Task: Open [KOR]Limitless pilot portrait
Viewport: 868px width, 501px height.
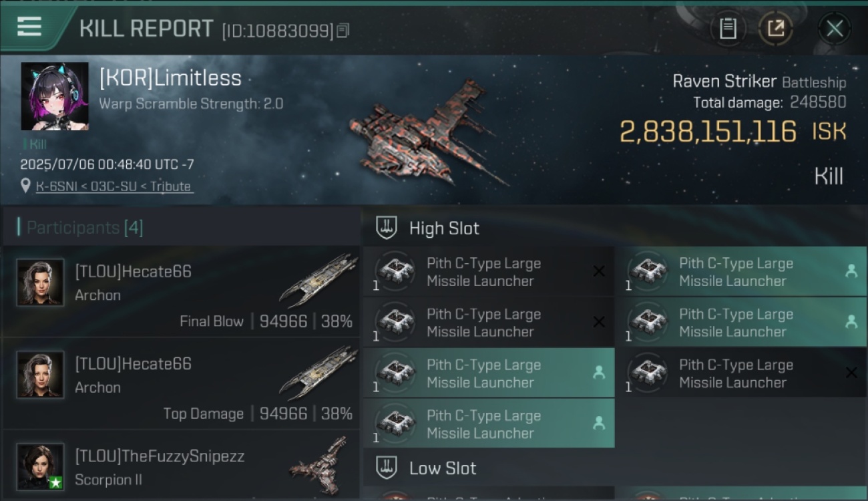Action: coord(55,96)
